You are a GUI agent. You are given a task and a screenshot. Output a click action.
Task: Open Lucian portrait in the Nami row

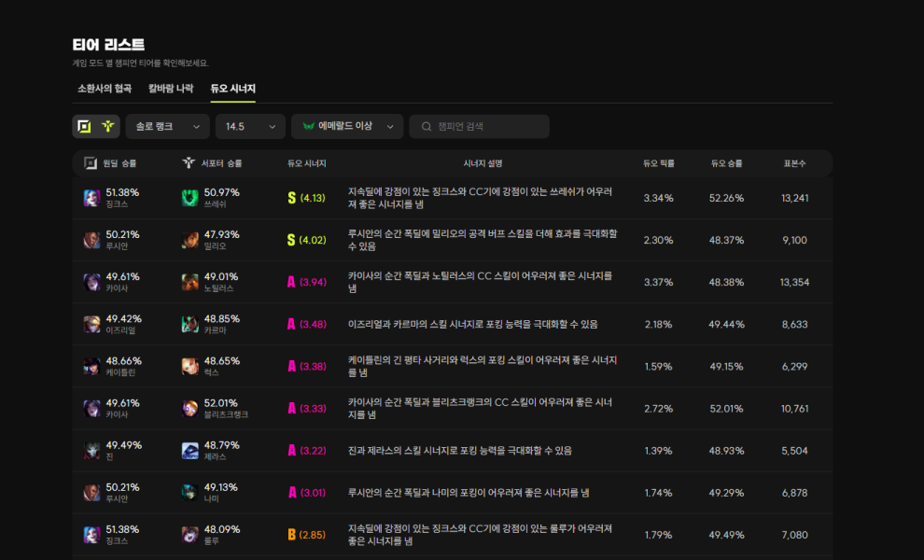coord(91,493)
